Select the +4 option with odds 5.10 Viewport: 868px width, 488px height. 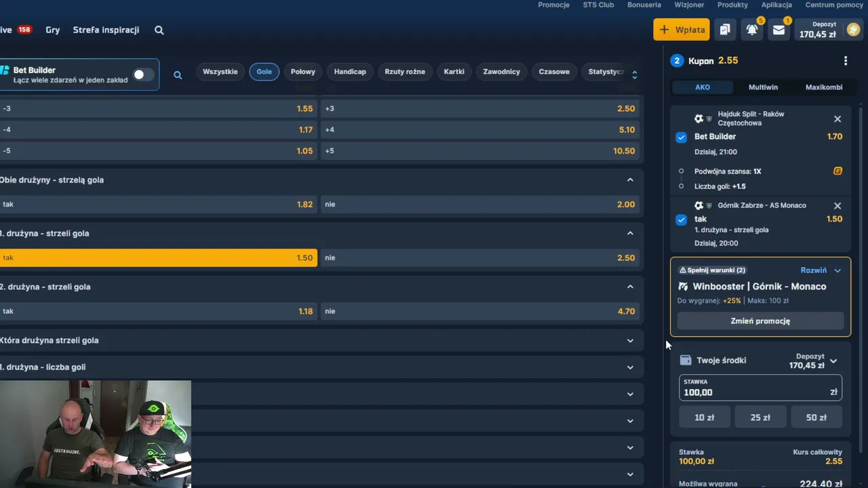480,129
